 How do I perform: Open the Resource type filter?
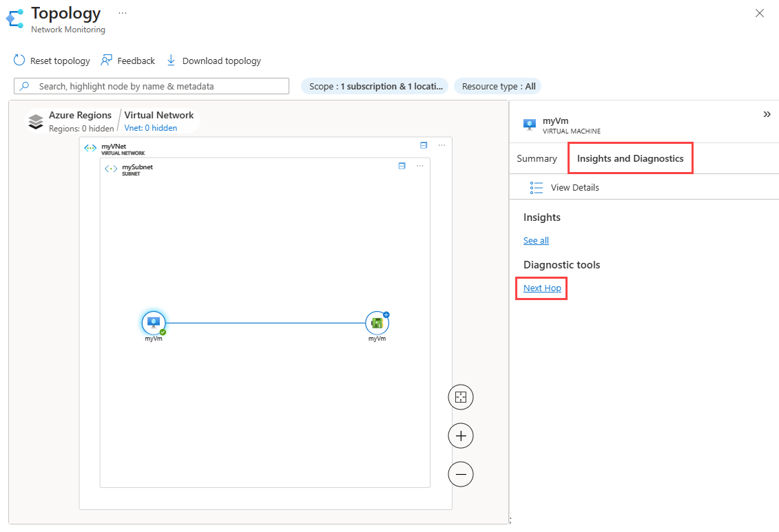(498, 86)
